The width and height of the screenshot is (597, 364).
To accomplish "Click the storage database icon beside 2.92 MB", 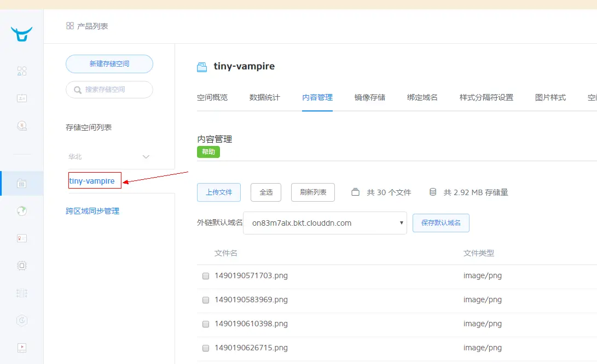I will 433,192.
